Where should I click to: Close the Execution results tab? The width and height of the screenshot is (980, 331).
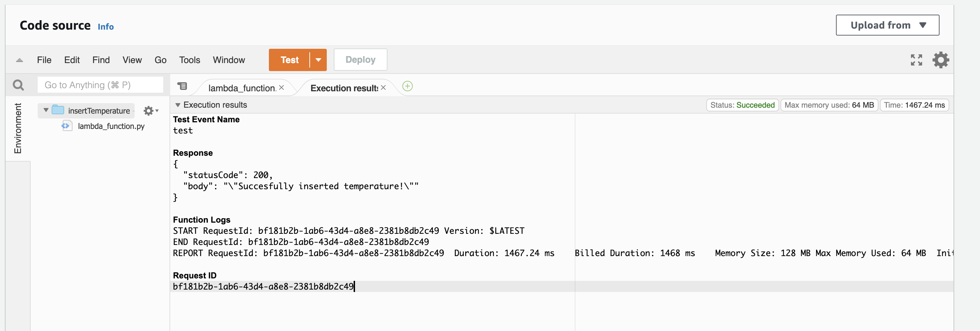[x=383, y=87]
